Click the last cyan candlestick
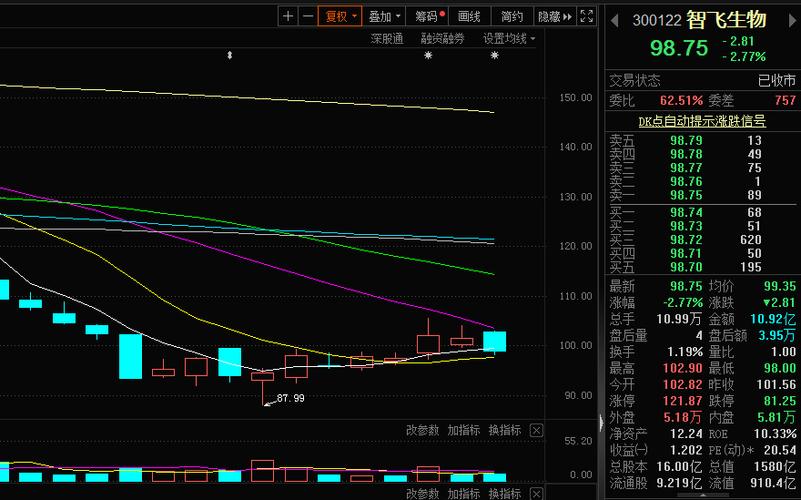 point(494,342)
